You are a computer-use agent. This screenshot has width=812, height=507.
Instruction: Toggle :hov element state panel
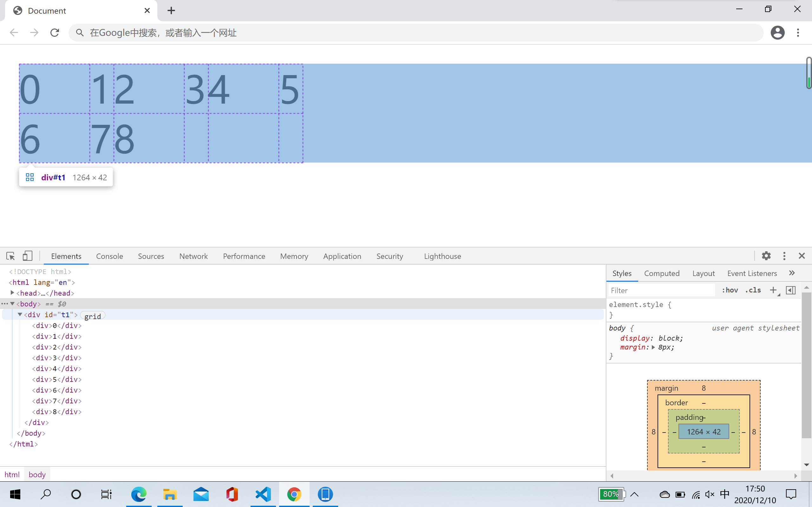[730, 290]
